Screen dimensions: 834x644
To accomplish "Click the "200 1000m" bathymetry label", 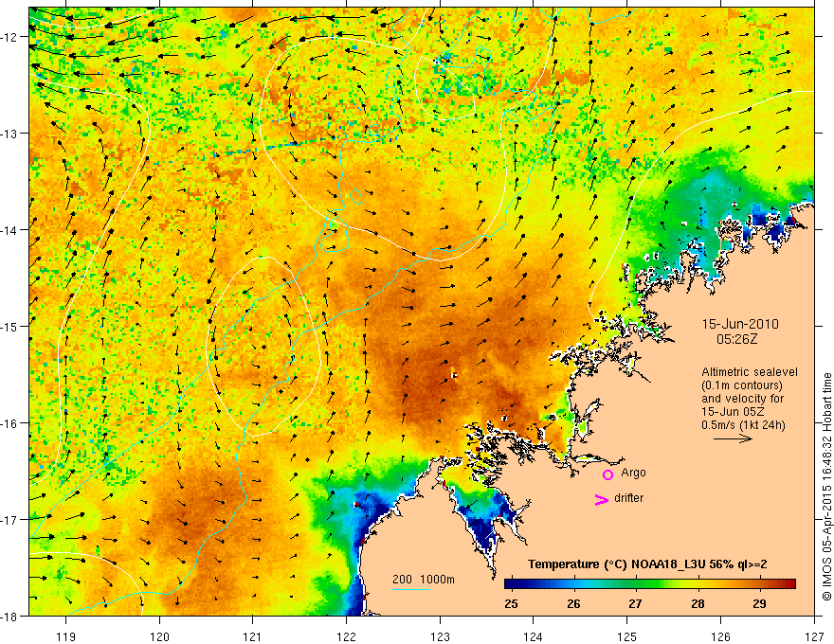I will (x=424, y=580).
